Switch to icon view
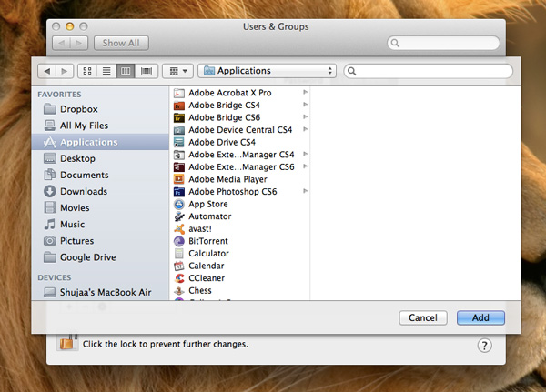Image resolution: width=546 pixels, height=392 pixels. [x=87, y=71]
